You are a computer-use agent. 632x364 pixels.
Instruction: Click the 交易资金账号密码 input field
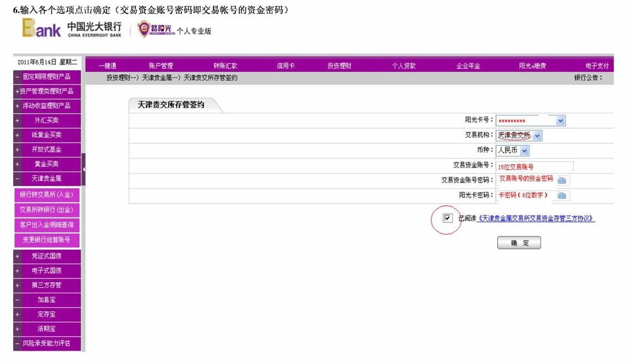(x=525, y=180)
